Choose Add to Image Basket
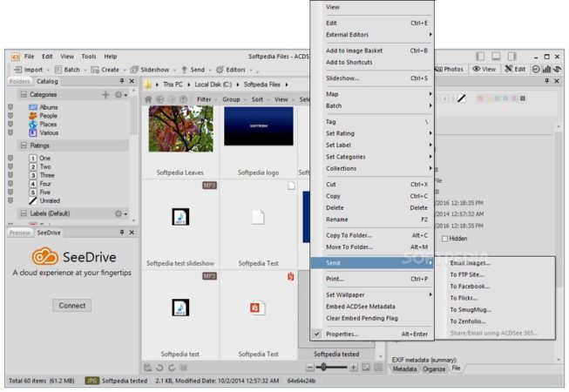569x392 pixels. (372, 51)
